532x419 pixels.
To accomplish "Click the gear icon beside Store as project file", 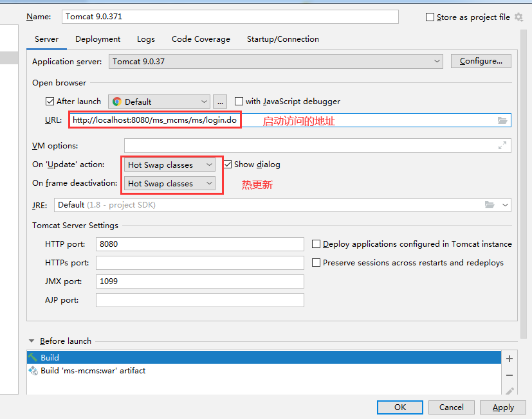I will [x=518, y=17].
